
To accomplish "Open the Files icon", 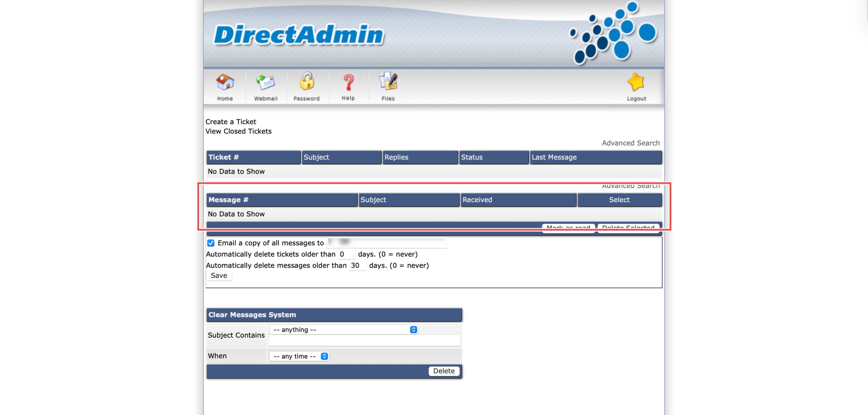I will click(x=388, y=82).
